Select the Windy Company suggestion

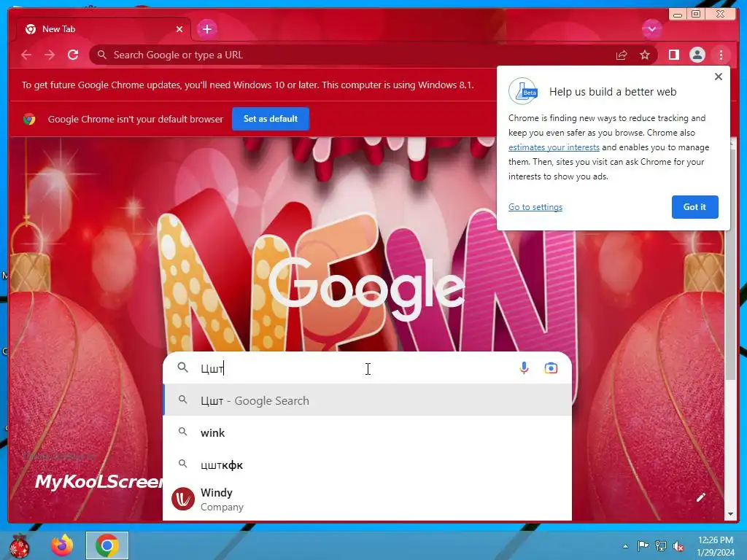(x=367, y=499)
